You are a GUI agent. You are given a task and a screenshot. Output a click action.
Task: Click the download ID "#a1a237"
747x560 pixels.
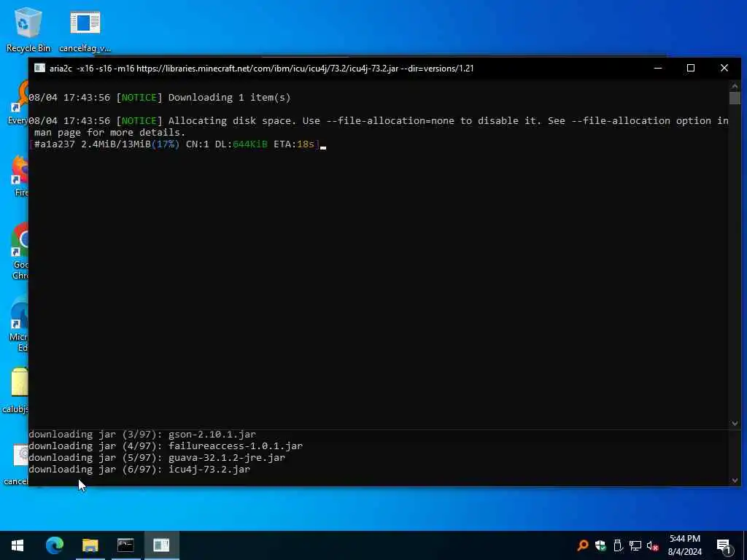55,144
